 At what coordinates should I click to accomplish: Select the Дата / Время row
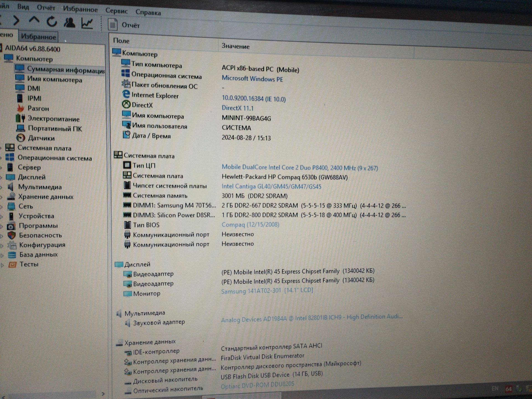pyautogui.click(x=197, y=136)
